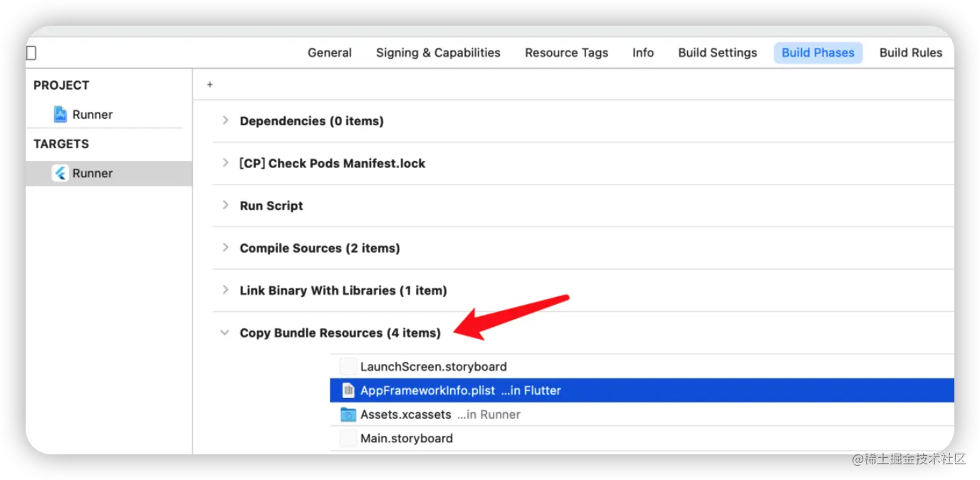
Task: Click the PROJECT section header
Action: point(61,85)
